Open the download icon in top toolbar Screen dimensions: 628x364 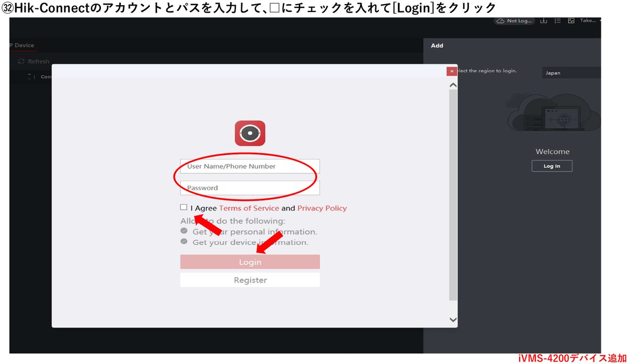tap(544, 20)
